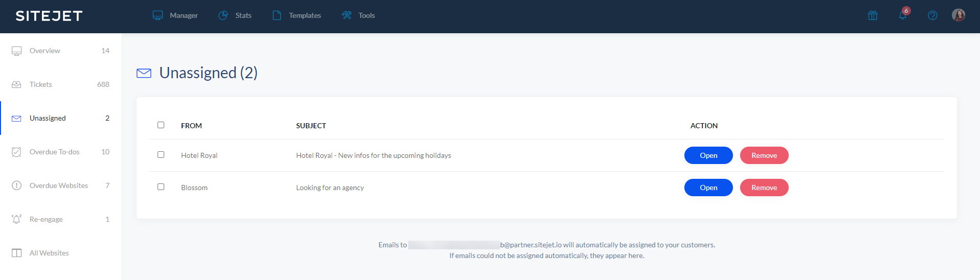Open the Tools menu

(x=358, y=15)
